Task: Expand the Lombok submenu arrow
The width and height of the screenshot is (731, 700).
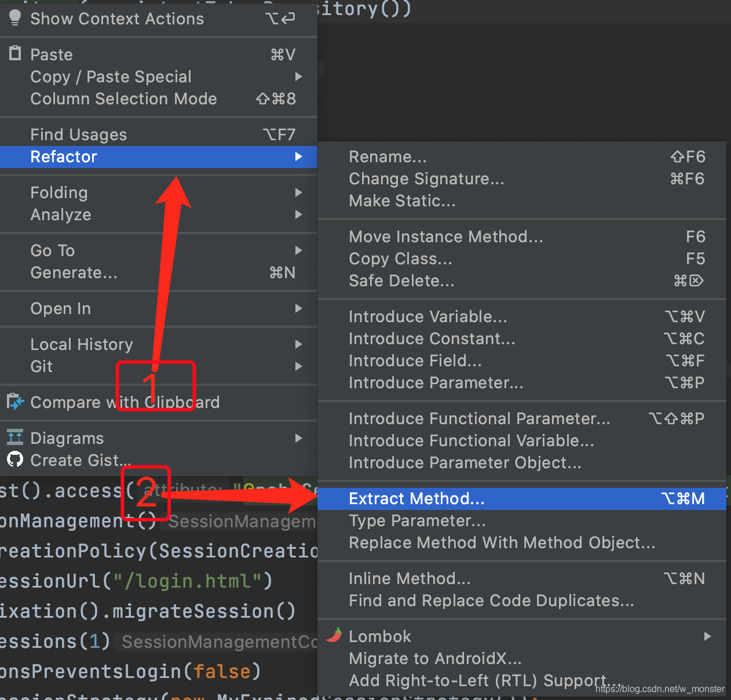Action: [707, 636]
